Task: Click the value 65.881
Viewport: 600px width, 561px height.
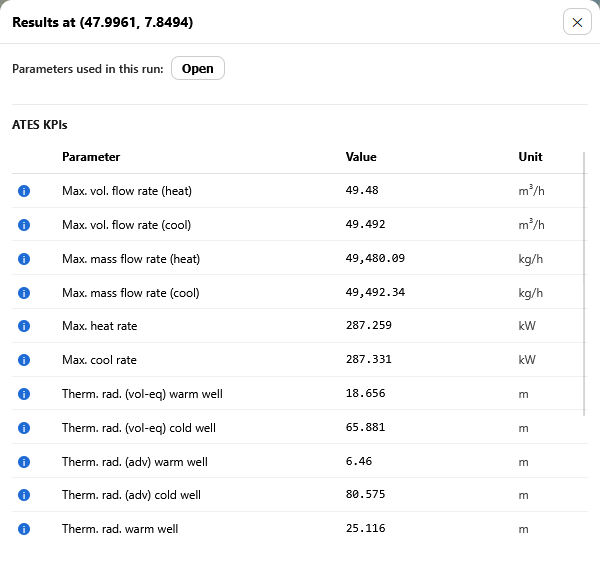Action: tap(365, 427)
